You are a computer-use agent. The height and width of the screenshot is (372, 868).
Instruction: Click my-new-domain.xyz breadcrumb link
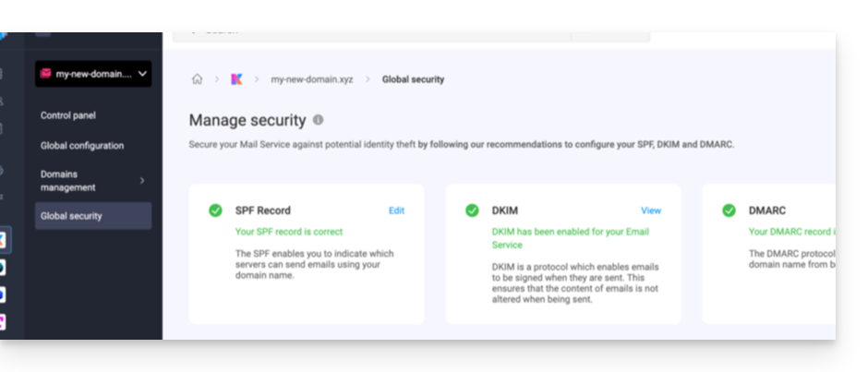[312, 79]
